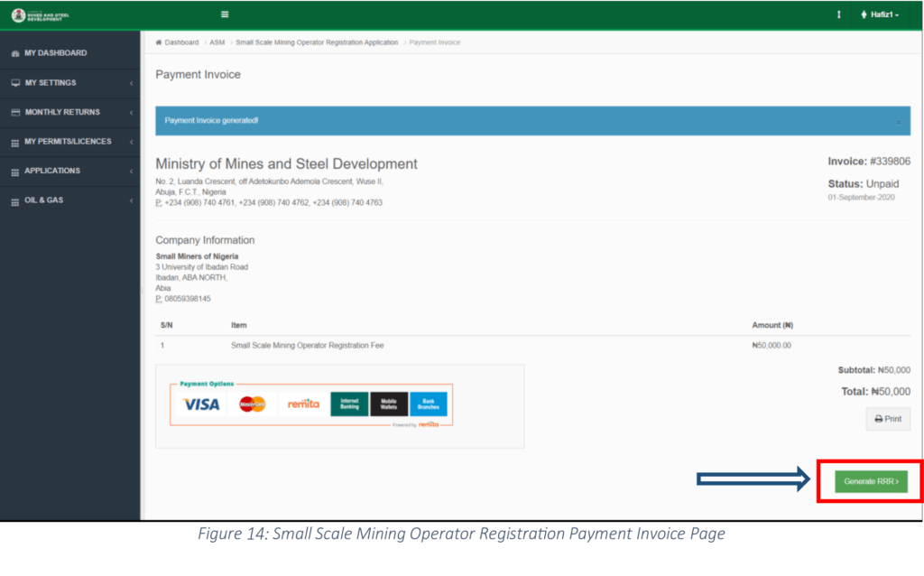Screen dimensions: 924x576
Task: Dismiss the Payment Invoice generated alert
Action: pyautogui.click(x=898, y=121)
